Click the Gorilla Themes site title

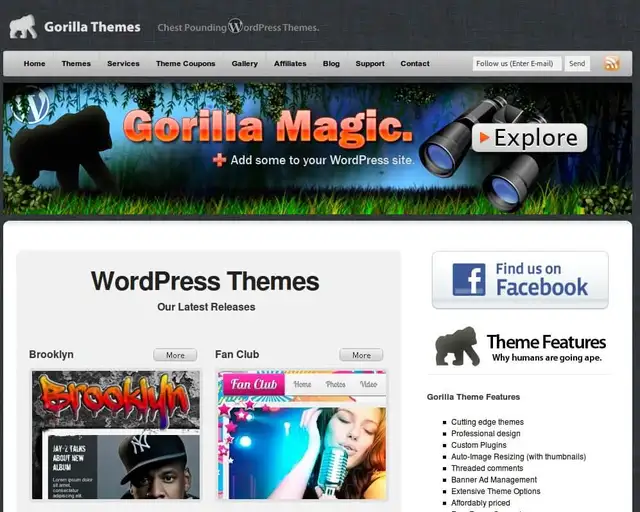click(92, 27)
